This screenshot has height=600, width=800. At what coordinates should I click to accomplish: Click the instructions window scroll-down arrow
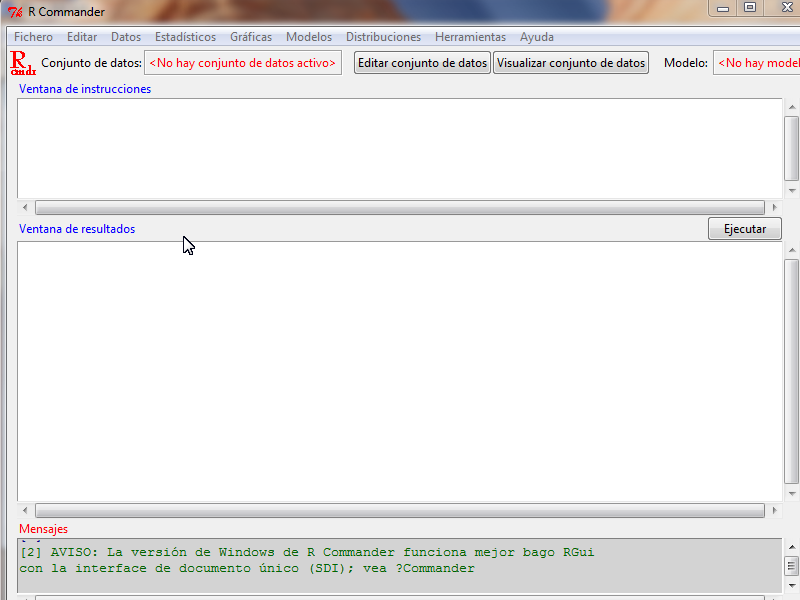[x=792, y=191]
